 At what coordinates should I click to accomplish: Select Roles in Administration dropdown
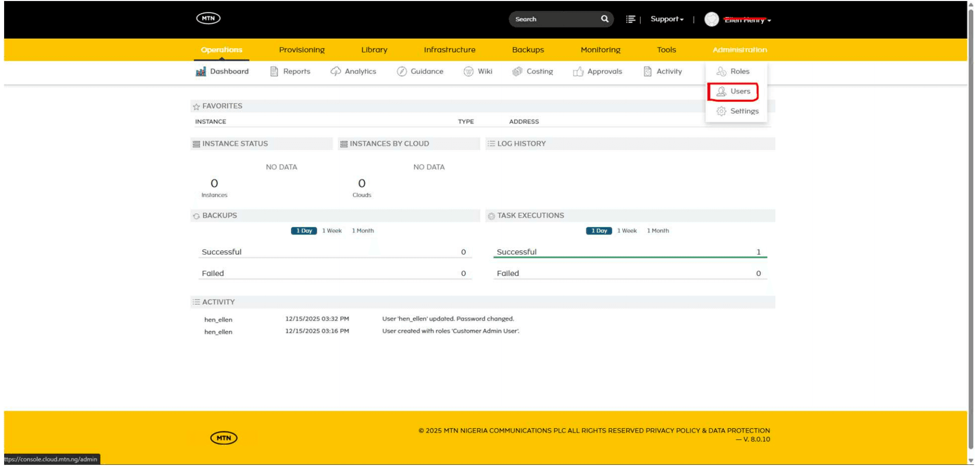733,71
